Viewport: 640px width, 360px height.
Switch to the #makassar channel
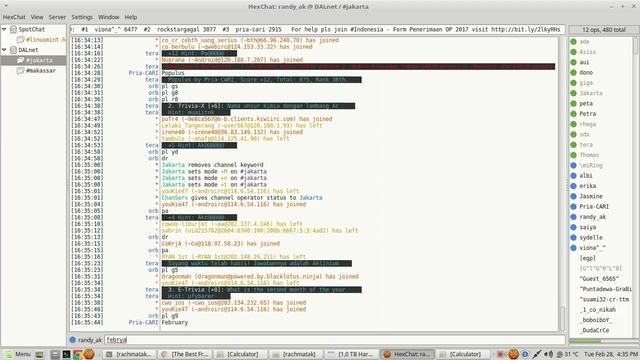[x=40, y=70]
